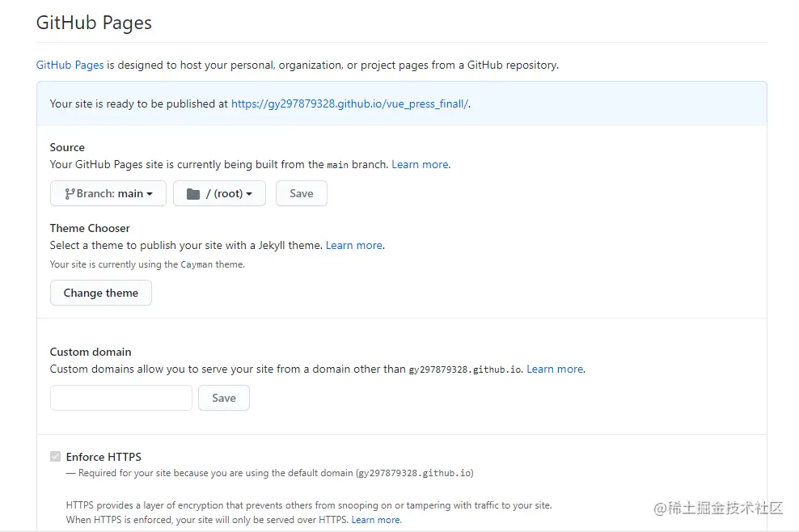
Task: Expand the / (root) folder dropdown
Action: point(220,194)
